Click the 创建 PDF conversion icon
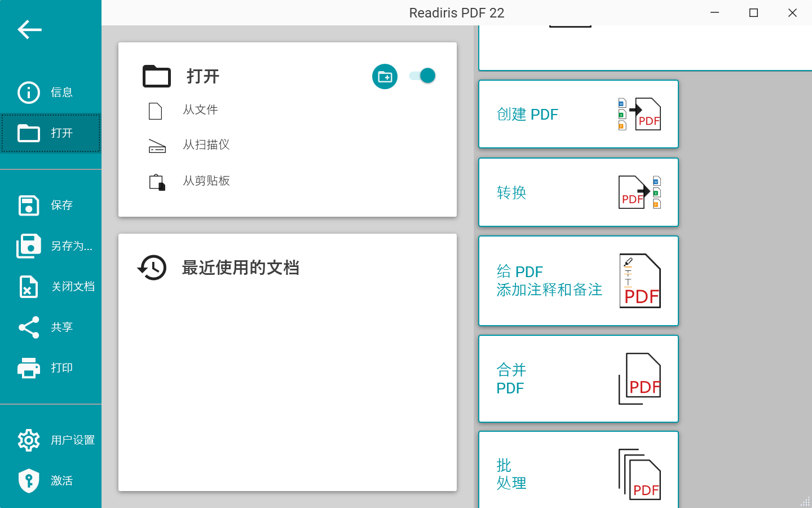Image resolution: width=812 pixels, height=508 pixels. click(x=639, y=114)
